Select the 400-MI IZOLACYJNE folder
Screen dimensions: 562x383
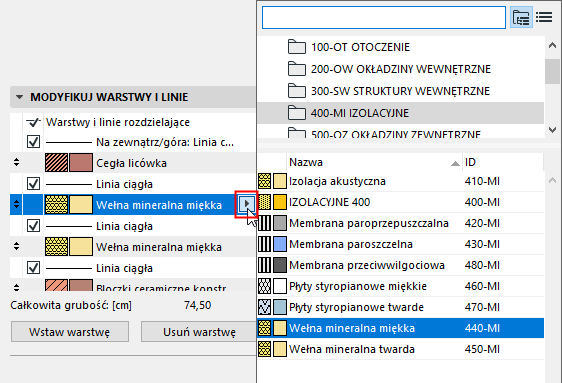[x=401, y=113]
